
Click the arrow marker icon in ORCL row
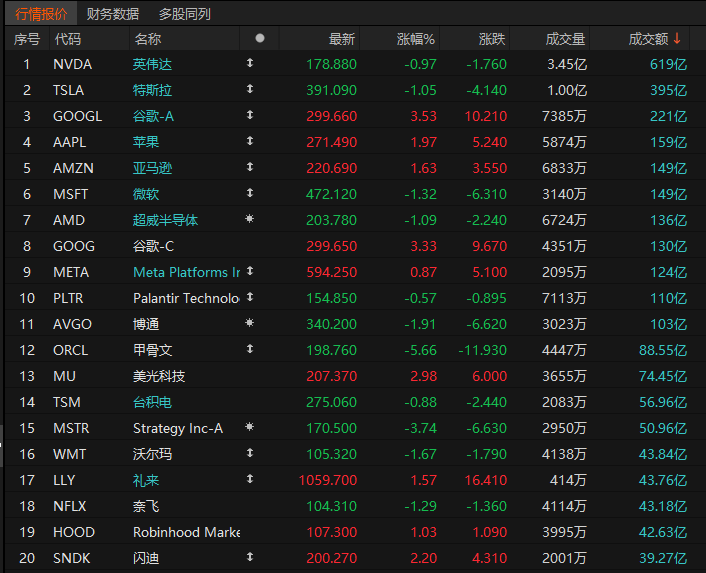pyautogui.click(x=250, y=349)
